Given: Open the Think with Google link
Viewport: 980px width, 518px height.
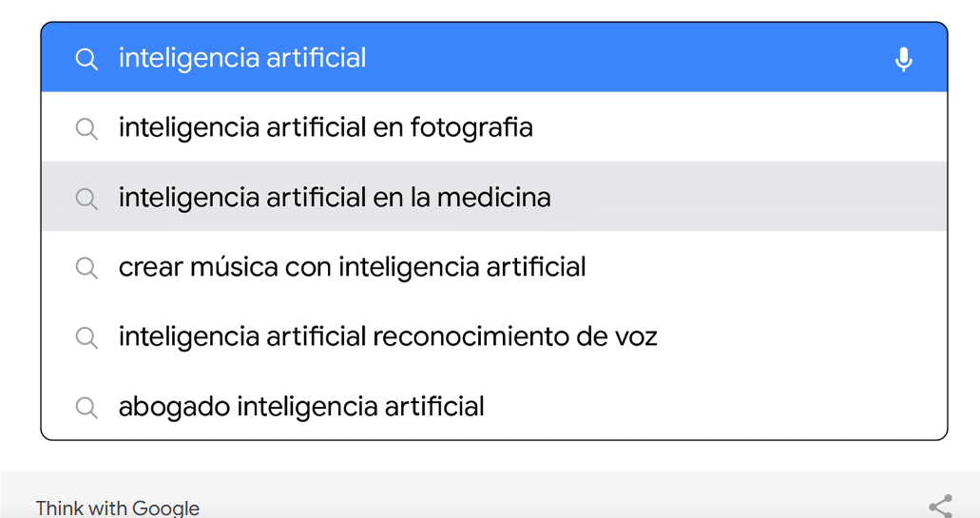Looking at the screenshot, I should [118, 508].
